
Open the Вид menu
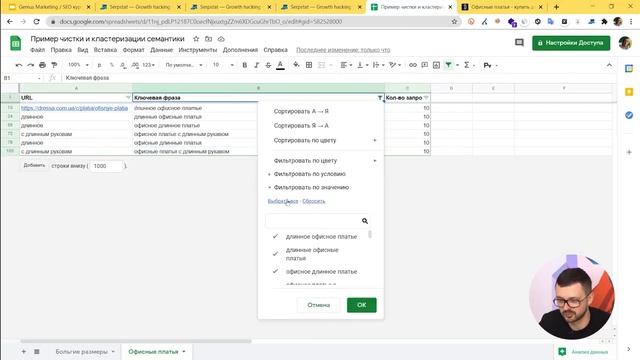tap(83, 50)
